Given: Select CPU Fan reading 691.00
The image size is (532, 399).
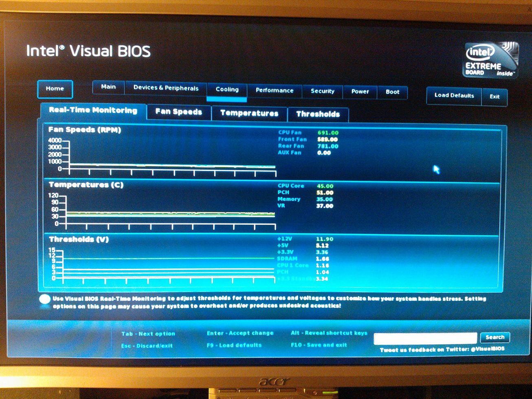Looking at the screenshot, I should [328, 133].
